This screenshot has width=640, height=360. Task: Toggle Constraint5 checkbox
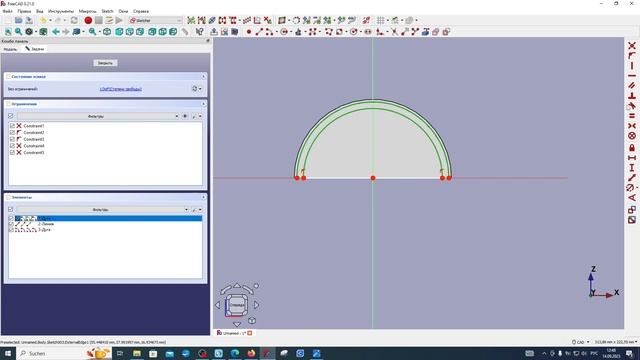click(12, 152)
